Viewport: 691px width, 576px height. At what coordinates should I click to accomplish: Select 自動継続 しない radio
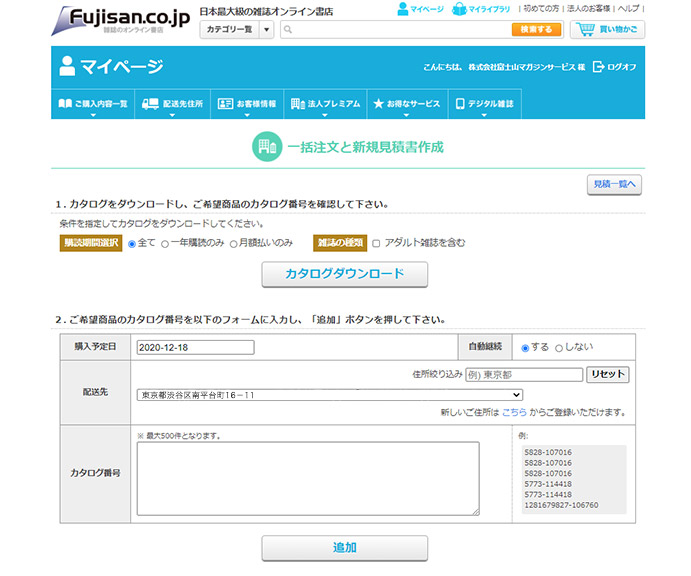[x=559, y=348]
